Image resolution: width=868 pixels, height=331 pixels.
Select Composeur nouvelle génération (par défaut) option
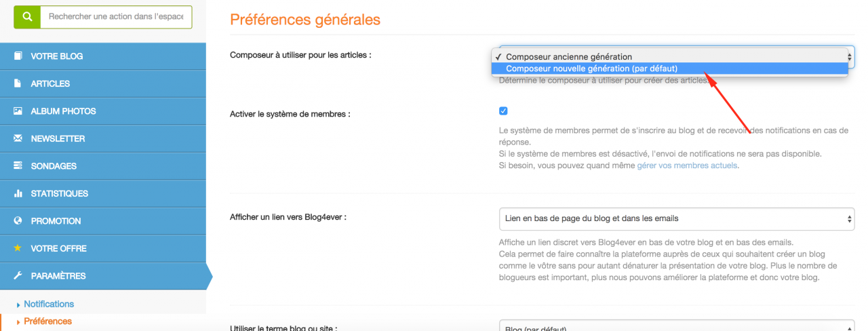coord(591,69)
